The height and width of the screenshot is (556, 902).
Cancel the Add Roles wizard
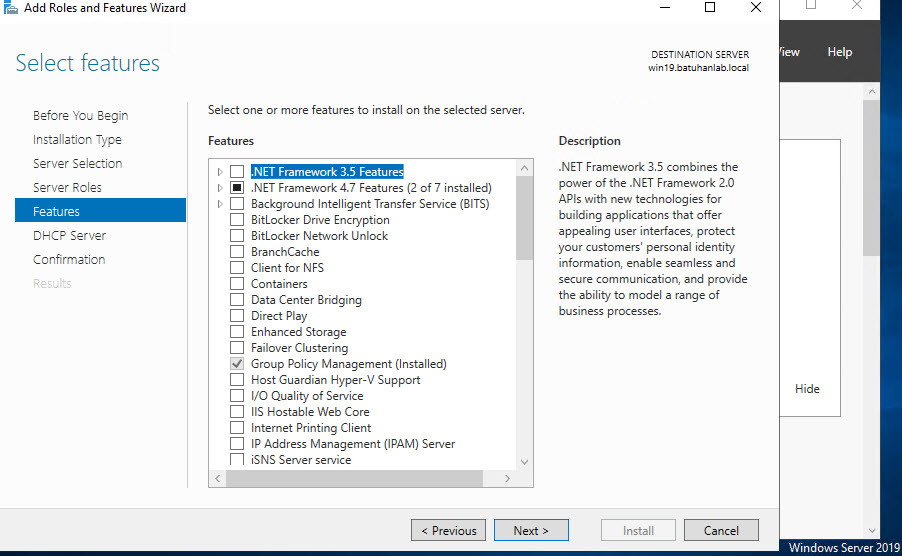pyautogui.click(x=720, y=531)
